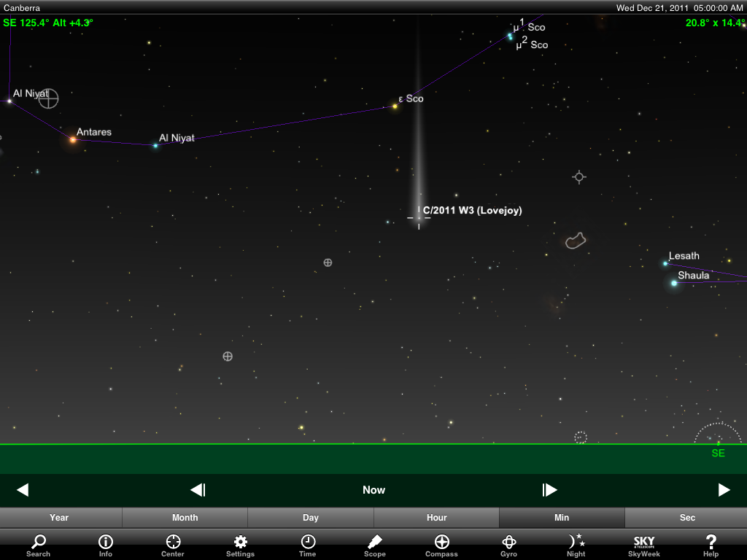Tap the SE compass direction marker
Viewport: 747px width, 560px height.
tap(718, 453)
